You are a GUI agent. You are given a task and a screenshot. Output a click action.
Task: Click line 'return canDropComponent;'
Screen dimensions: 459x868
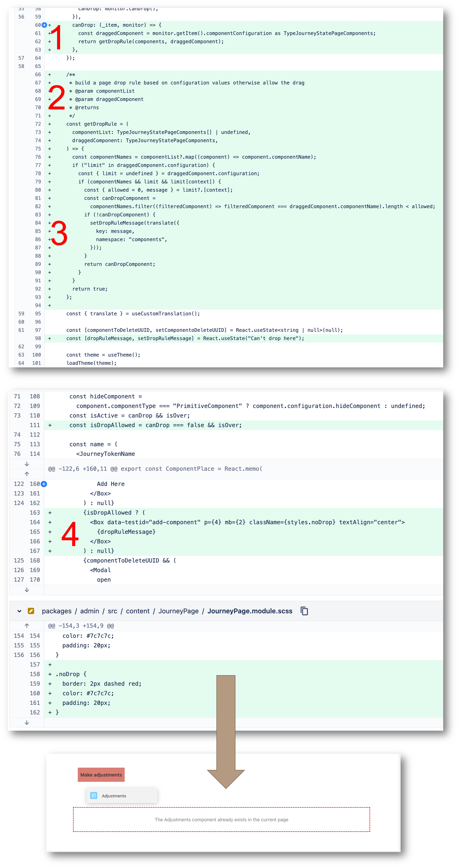coord(120,264)
